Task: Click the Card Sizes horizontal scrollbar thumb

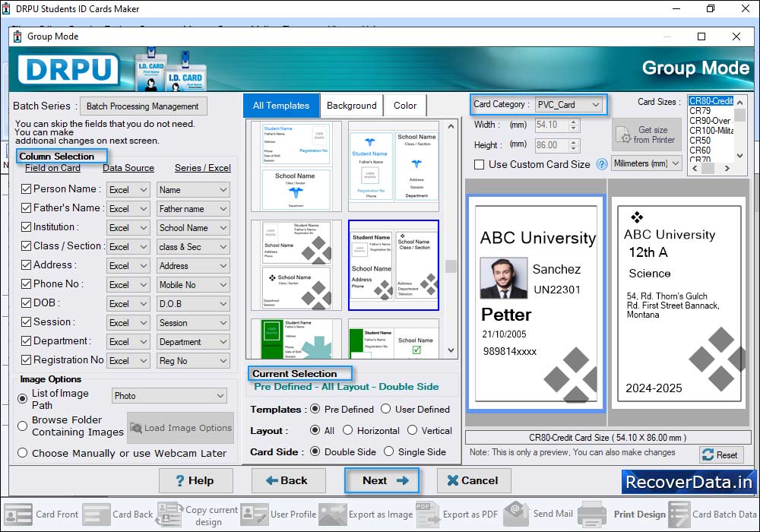Action: 708,169
